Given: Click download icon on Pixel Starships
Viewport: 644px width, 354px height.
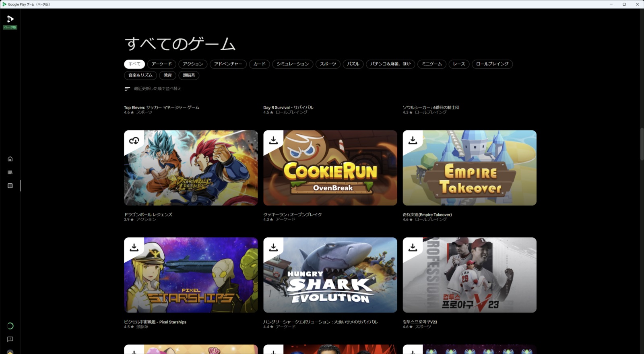Looking at the screenshot, I should pyautogui.click(x=134, y=247).
